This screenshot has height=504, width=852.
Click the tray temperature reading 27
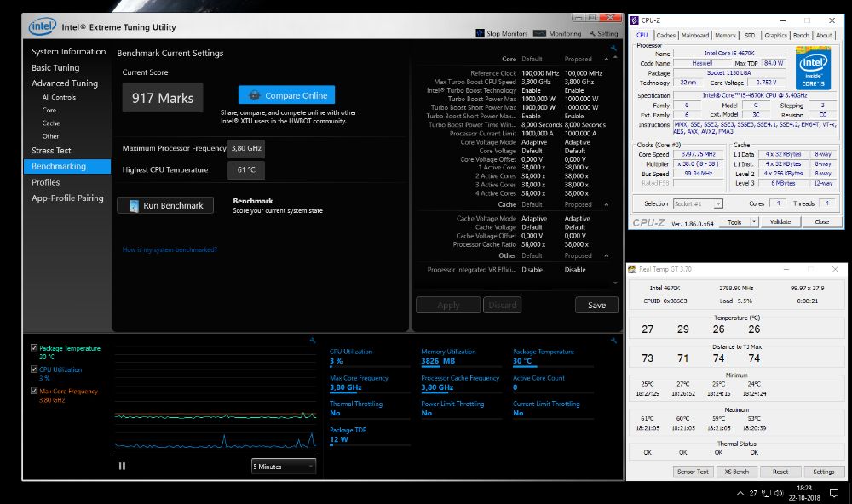[x=752, y=493]
